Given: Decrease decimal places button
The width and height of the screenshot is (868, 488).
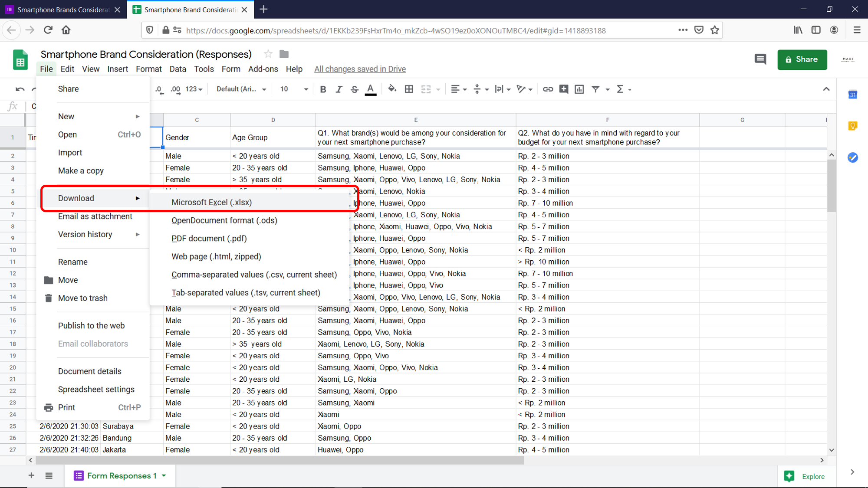Looking at the screenshot, I should [x=159, y=89].
